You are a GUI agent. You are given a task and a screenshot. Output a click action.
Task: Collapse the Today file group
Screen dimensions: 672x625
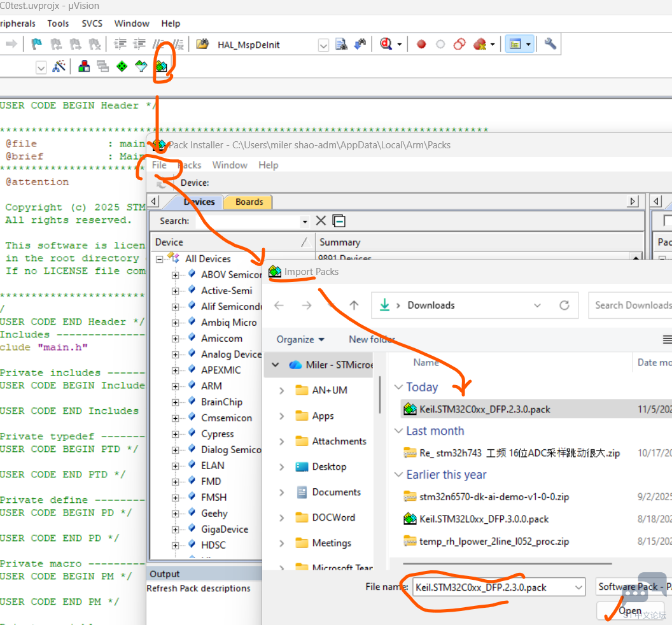(398, 387)
